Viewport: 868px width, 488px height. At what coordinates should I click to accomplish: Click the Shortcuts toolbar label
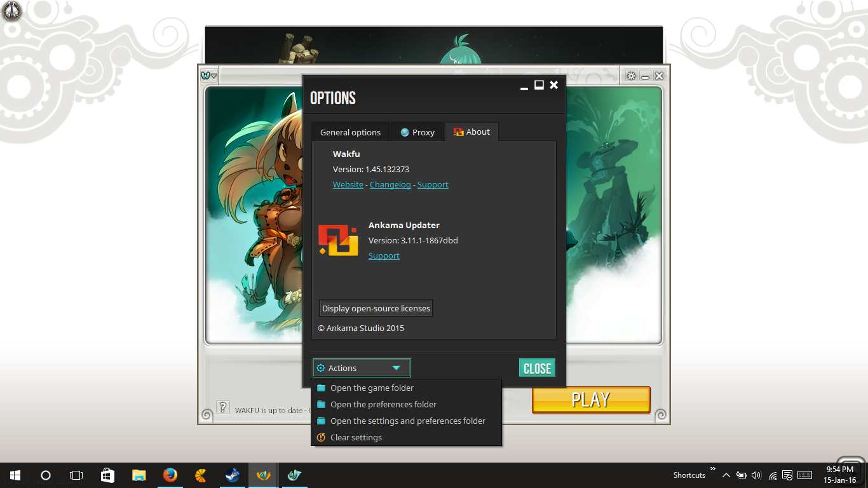pos(689,475)
